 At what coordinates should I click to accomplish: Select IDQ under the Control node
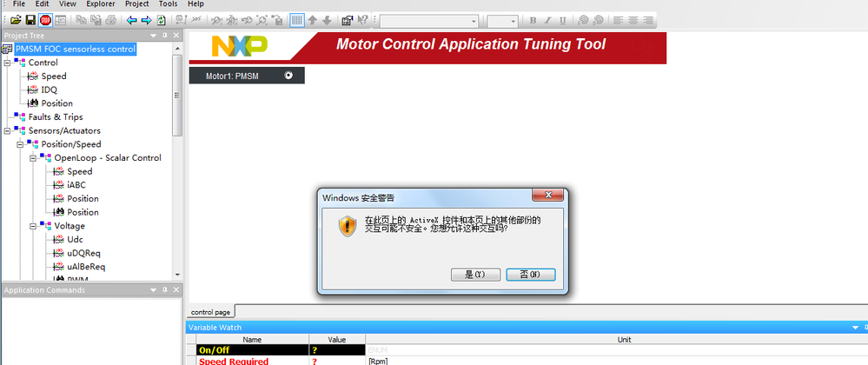pos(50,90)
